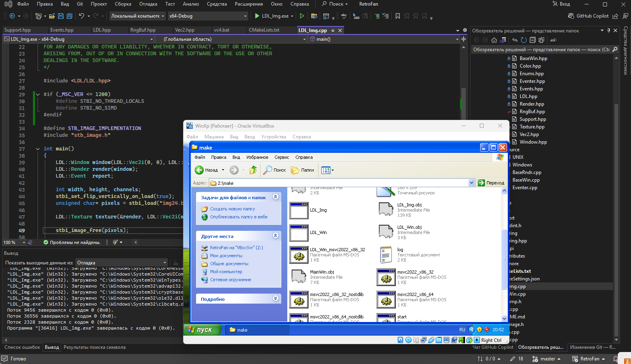
Task: Click the Home icon in Solution Explorer
Action: point(494,40)
